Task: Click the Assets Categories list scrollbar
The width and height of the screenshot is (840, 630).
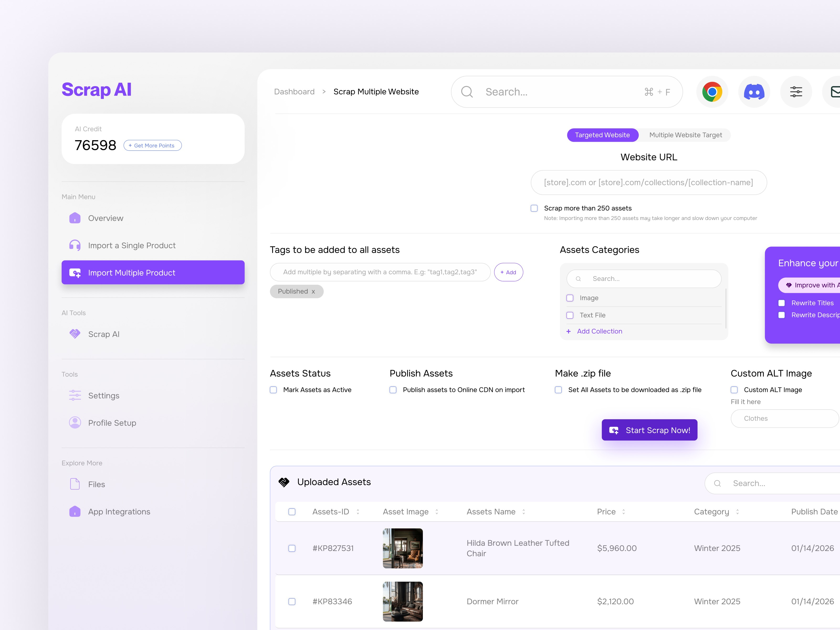Action: (x=726, y=308)
